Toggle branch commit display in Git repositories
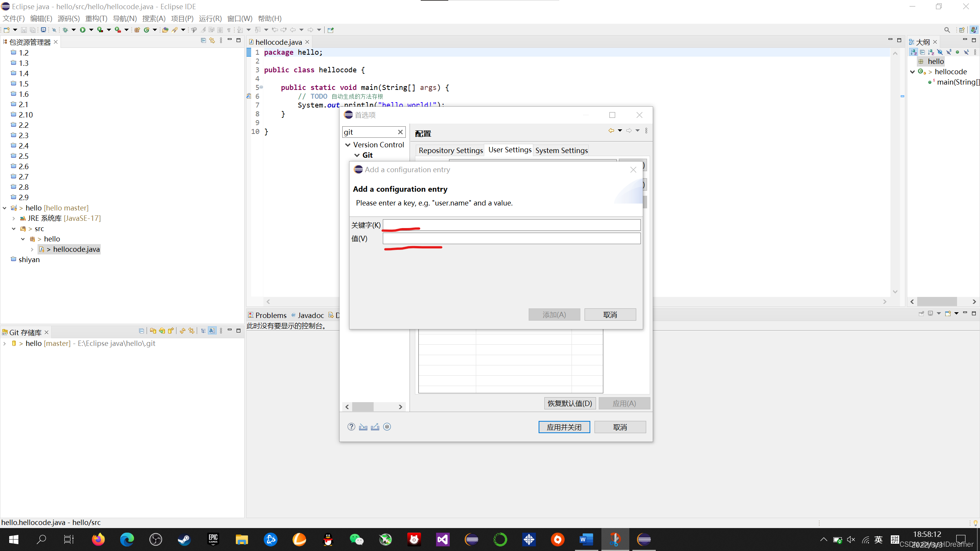The image size is (980, 551). point(212,331)
